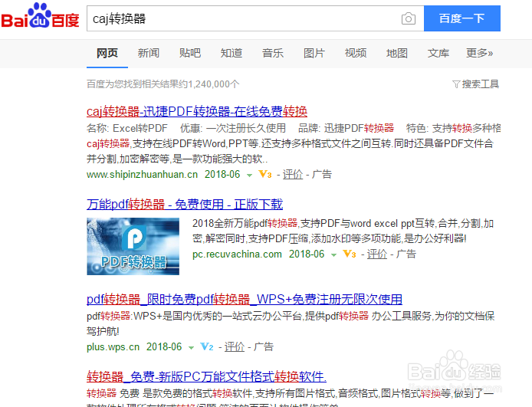The image size is (532, 407).
Task: Click the result count text 1,240,000个
Action: [x=214, y=84]
